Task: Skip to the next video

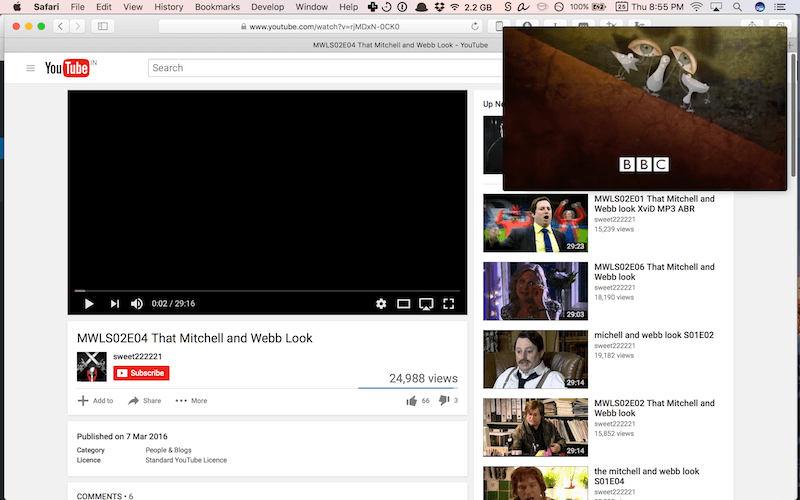Action: (115, 304)
